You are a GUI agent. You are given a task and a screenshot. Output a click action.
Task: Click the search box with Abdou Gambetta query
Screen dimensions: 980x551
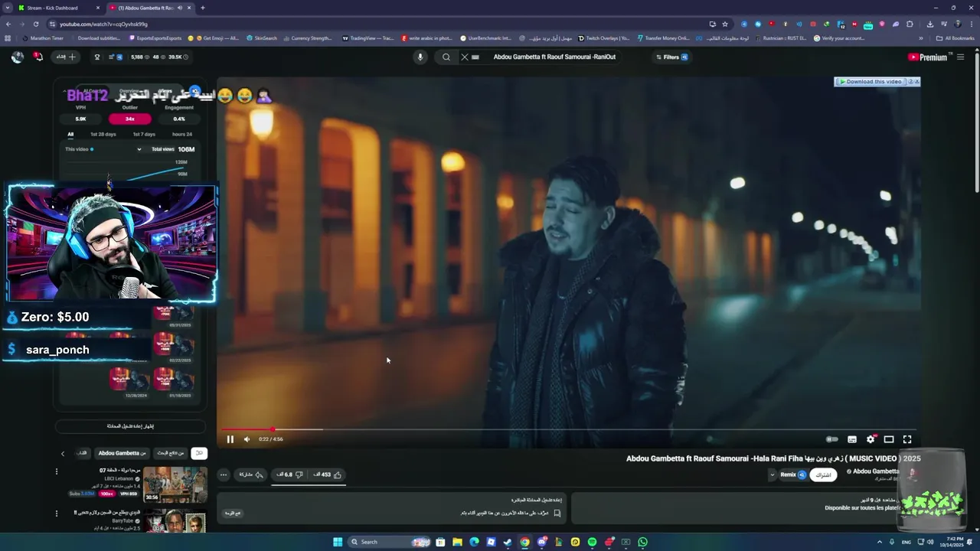[x=554, y=57]
